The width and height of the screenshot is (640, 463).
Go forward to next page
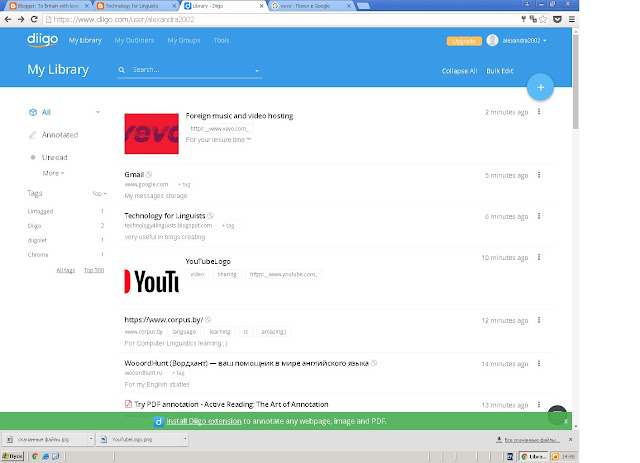click(21, 19)
